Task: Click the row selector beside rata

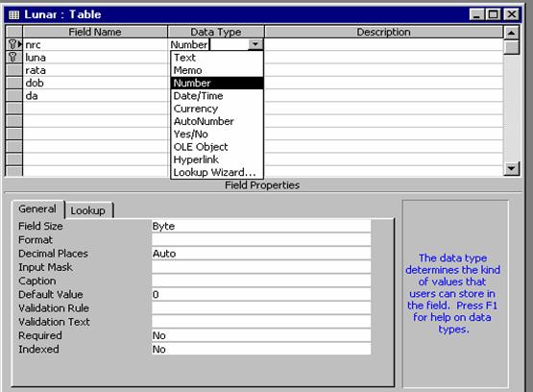Action: coord(14,70)
